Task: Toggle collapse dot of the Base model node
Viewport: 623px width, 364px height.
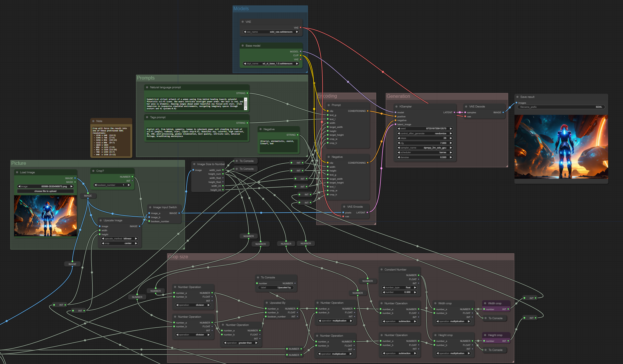Action: pos(243,46)
